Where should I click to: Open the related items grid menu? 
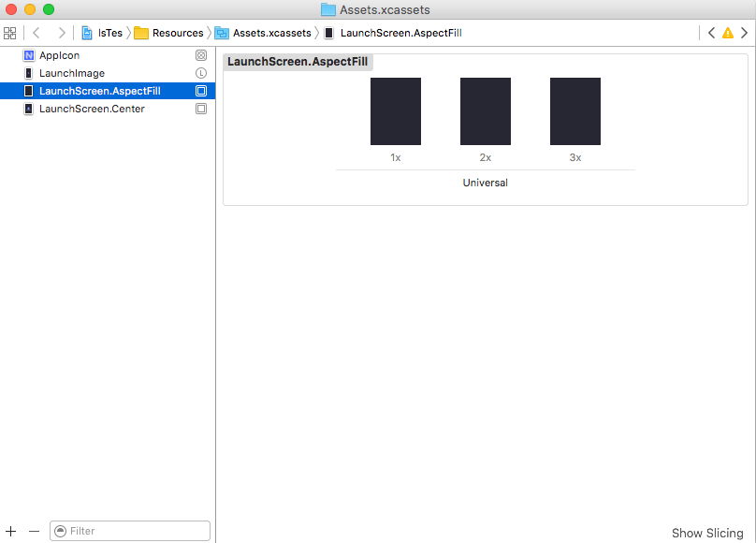9,33
